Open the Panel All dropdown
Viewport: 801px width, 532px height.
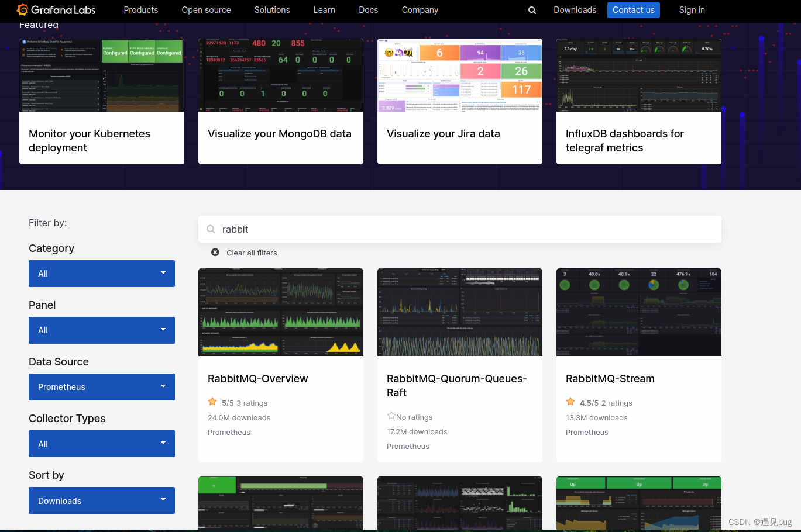pos(102,330)
